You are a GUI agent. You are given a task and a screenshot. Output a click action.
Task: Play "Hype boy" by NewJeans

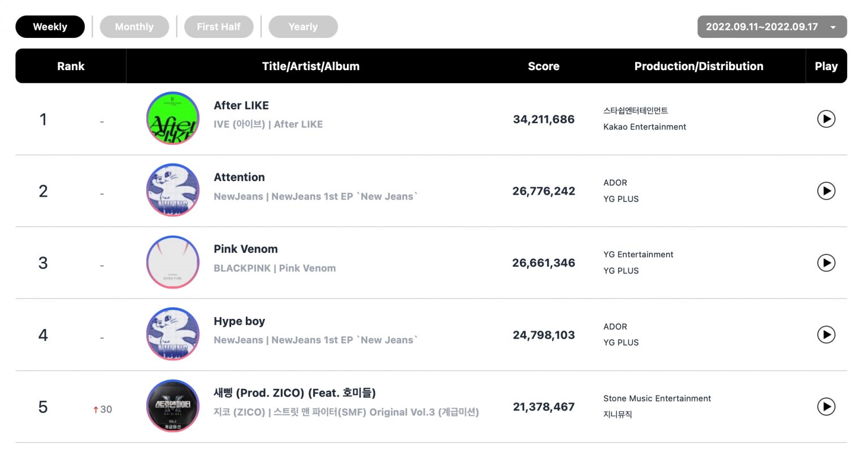(826, 334)
